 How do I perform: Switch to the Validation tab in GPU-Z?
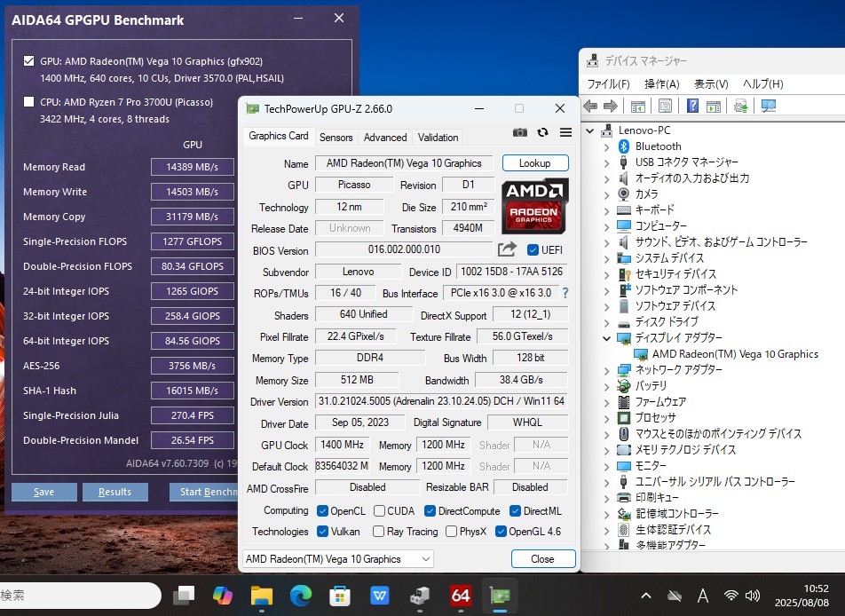click(x=438, y=137)
